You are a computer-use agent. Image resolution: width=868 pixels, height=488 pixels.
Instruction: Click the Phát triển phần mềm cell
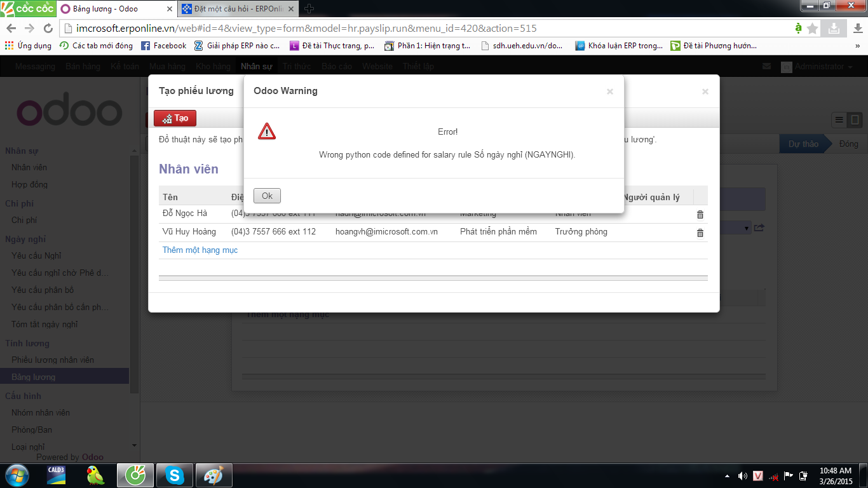pyautogui.click(x=498, y=232)
